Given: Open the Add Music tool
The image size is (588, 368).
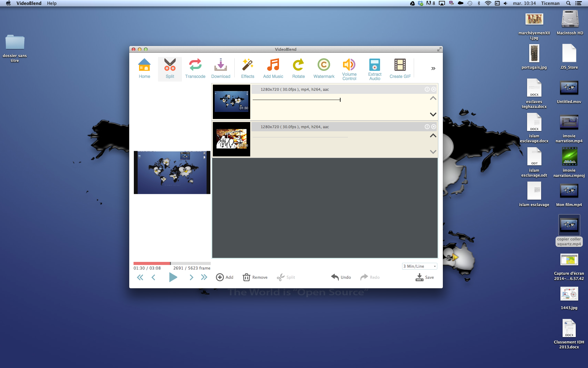Looking at the screenshot, I should (273, 69).
